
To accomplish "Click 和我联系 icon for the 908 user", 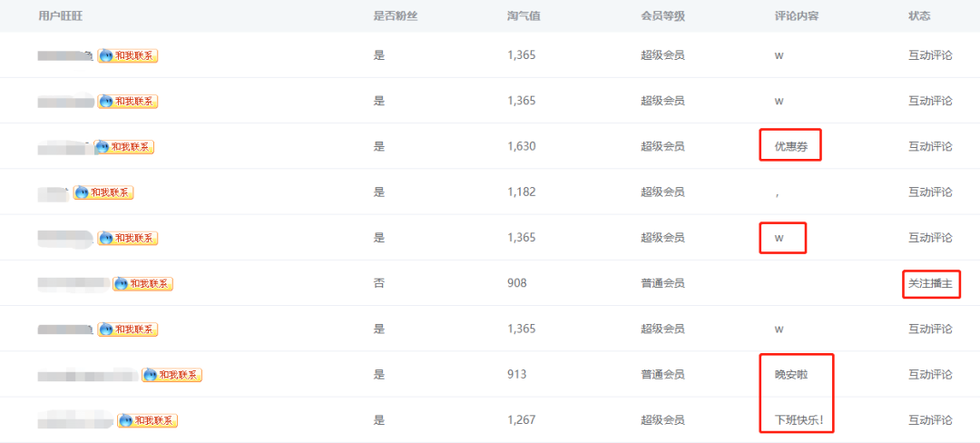I will tap(142, 283).
